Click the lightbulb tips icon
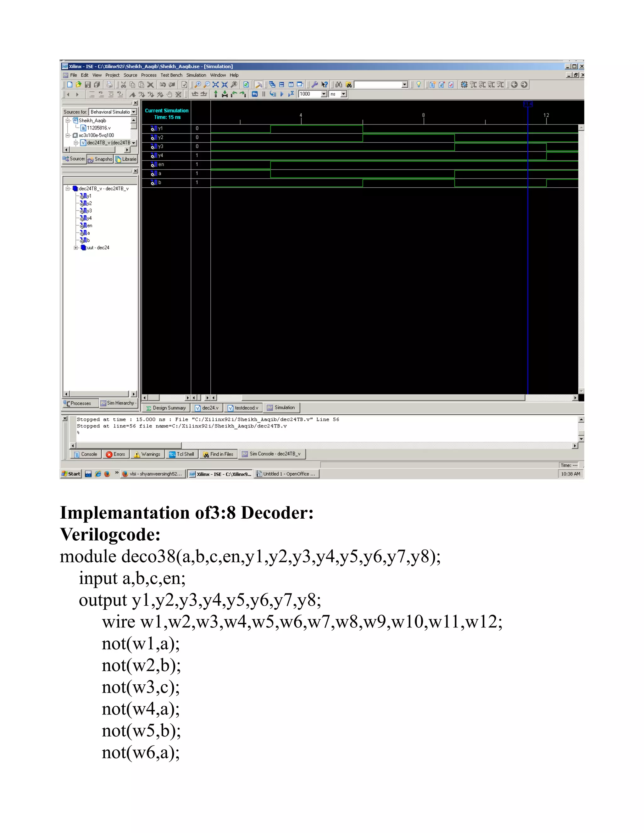Screen dimensions: 644x833 419,85
